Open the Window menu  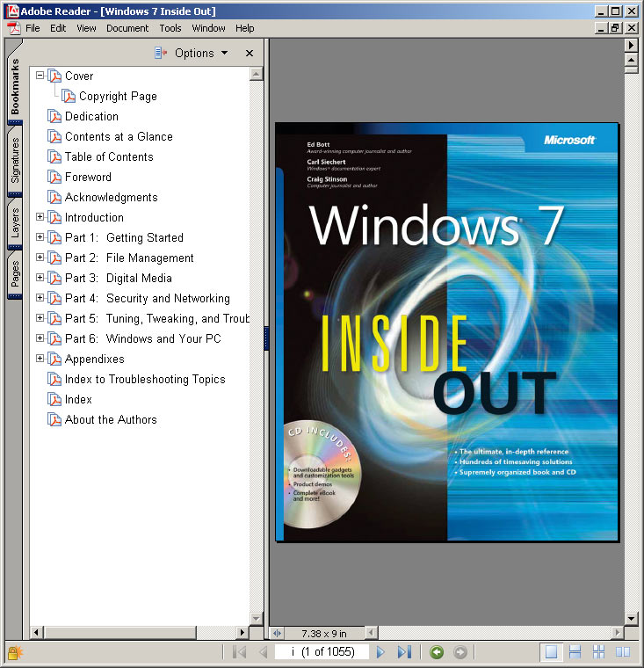[x=208, y=28]
